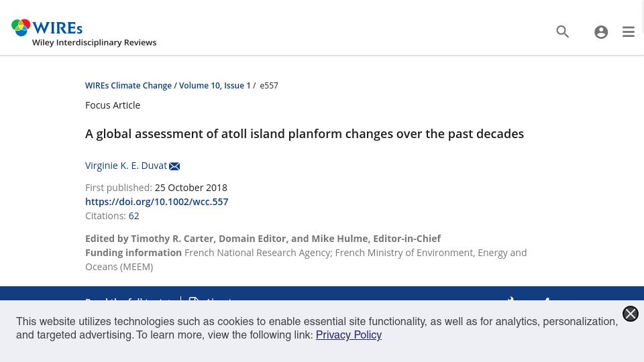
Task: Select the article title text
Action: [305, 134]
